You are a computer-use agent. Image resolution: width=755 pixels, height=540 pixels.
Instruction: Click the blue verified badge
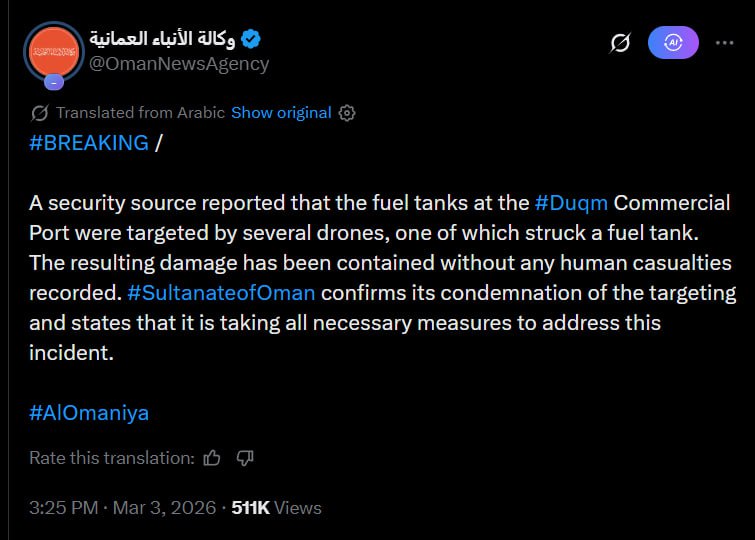pyautogui.click(x=253, y=40)
